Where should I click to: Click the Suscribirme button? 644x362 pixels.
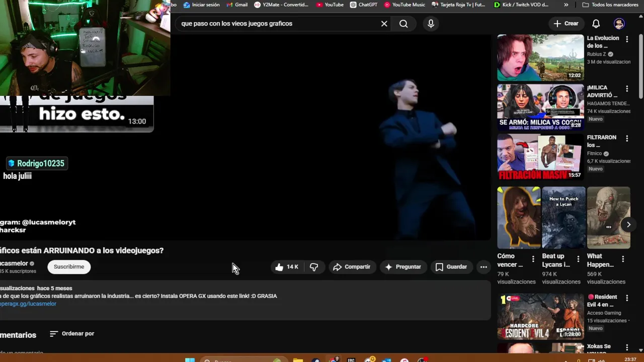click(x=69, y=266)
